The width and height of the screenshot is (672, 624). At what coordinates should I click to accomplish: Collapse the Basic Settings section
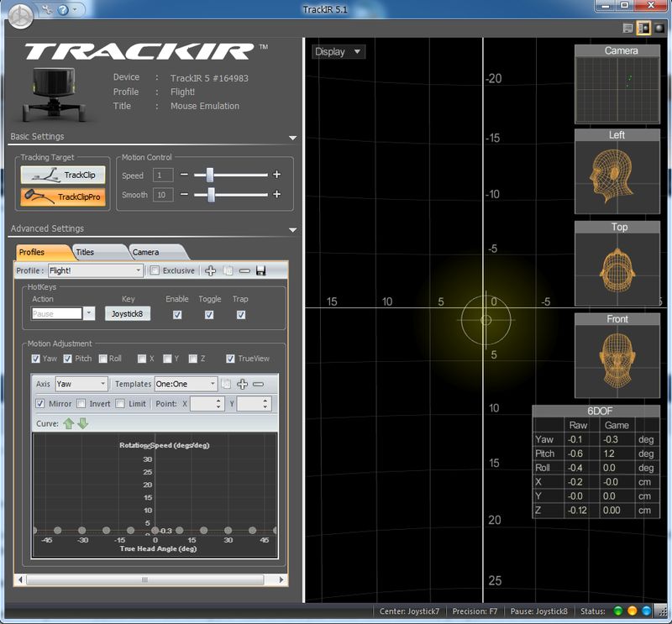click(x=292, y=138)
